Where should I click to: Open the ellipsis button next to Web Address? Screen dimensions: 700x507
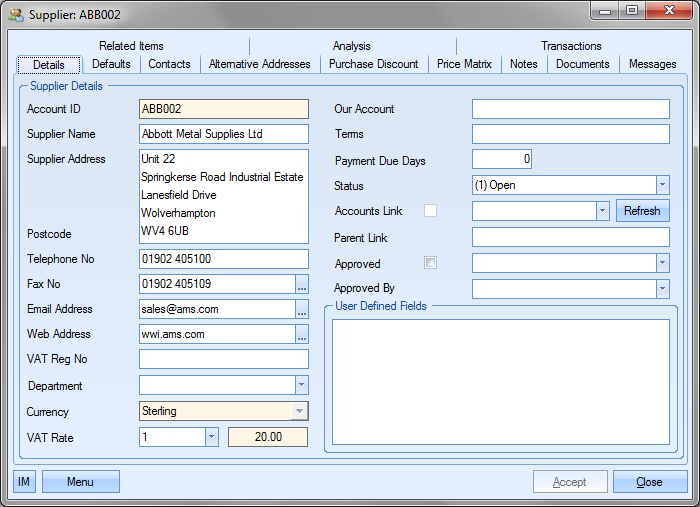(x=302, y=335)
